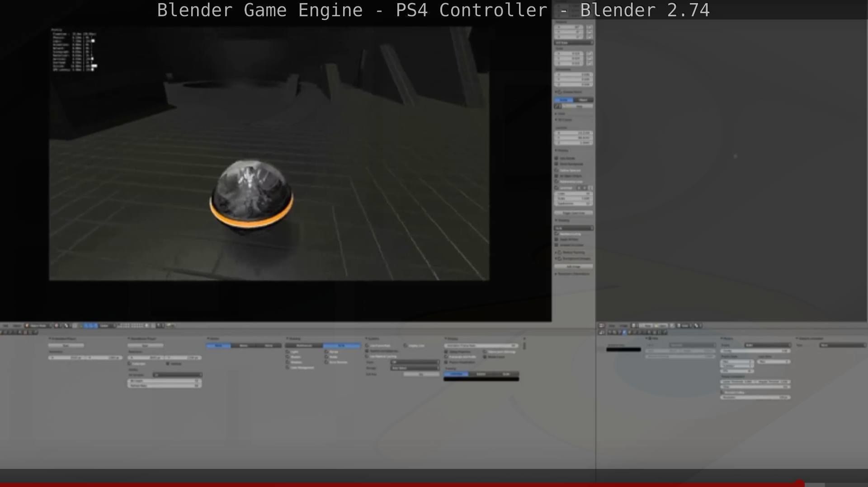Toggle Only Render in Display panel
Screen dimensions: 868x487
tap(557, 158)
